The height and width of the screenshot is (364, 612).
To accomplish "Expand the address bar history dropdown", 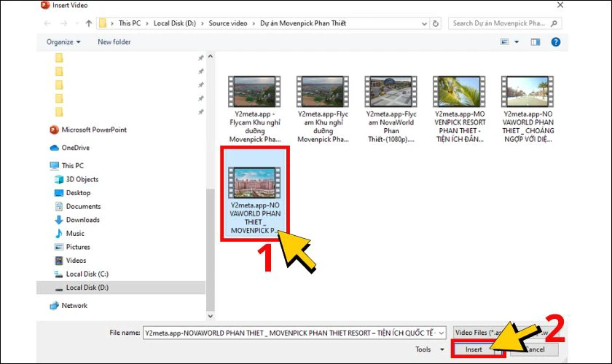I will pyautogui.click(x=424, y=23).
